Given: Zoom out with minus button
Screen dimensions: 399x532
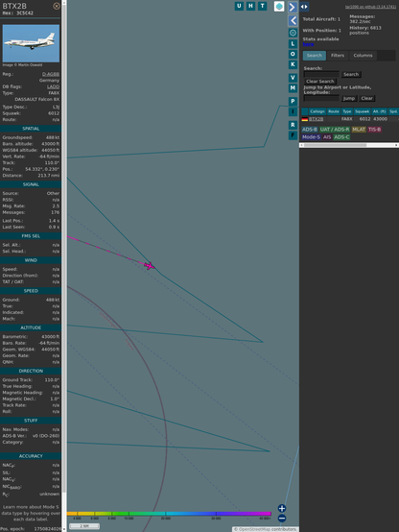Looking at the screenshot, I should tap(282, 519).
